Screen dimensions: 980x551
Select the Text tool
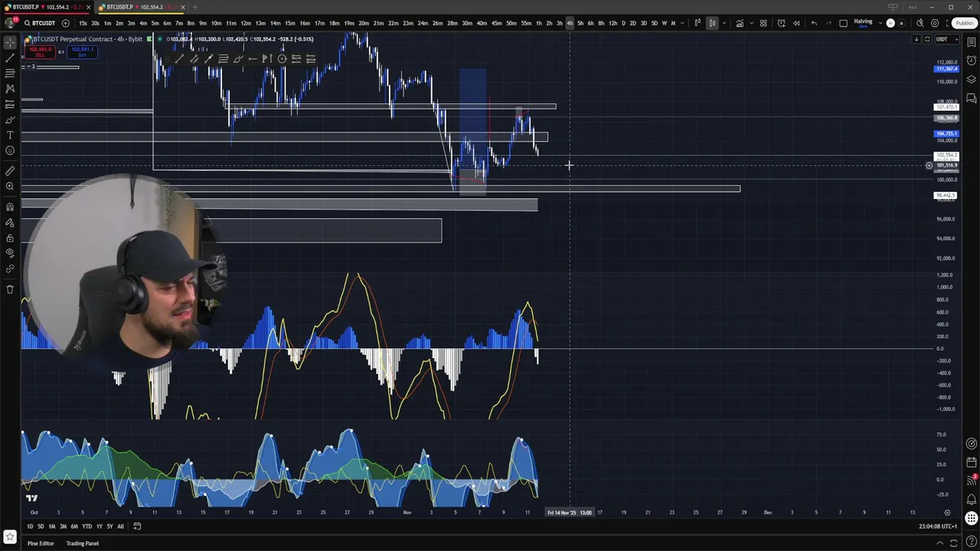(x=10, y=135)
